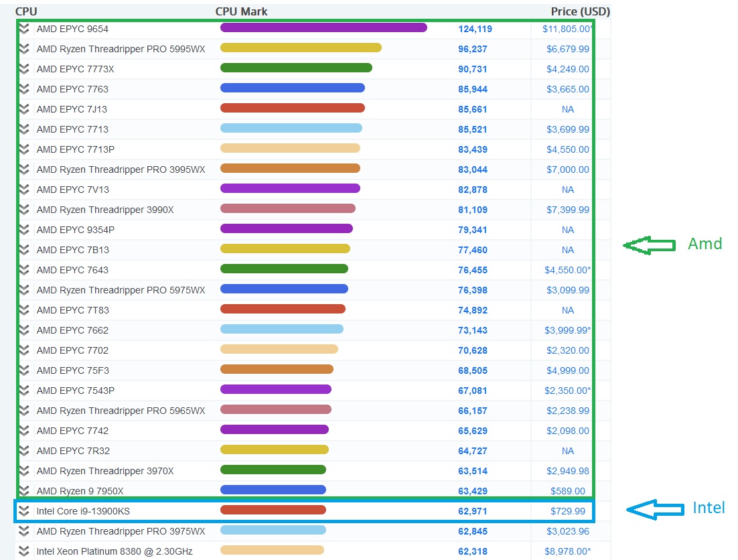
Task: Open the AMD EPYC 7543P CPU link
Action: (x=76, y=391)
